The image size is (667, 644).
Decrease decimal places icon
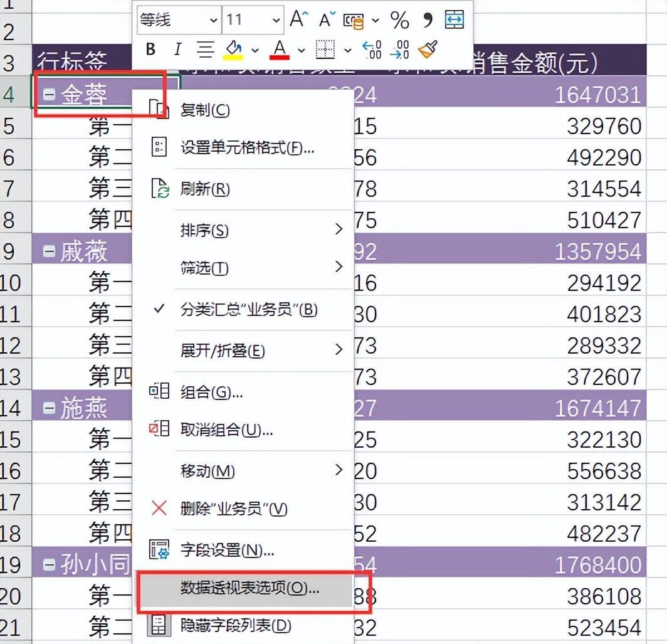point(399,50)
